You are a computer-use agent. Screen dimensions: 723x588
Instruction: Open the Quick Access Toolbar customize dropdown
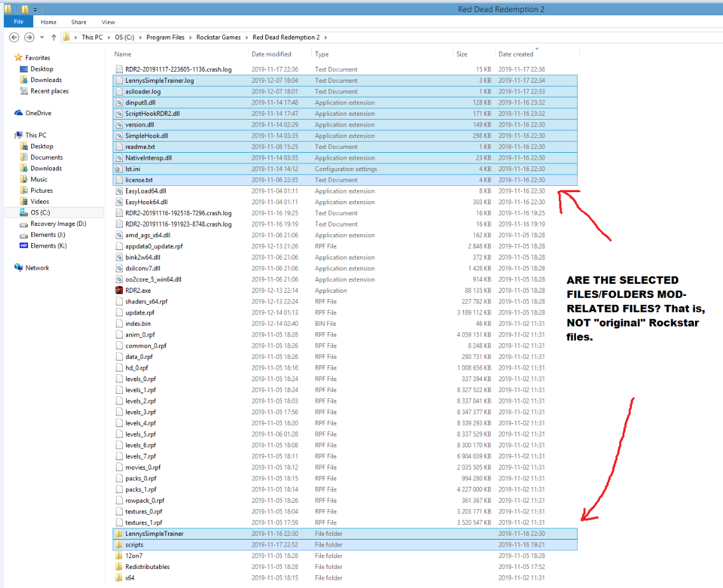(x=36, y=9)
